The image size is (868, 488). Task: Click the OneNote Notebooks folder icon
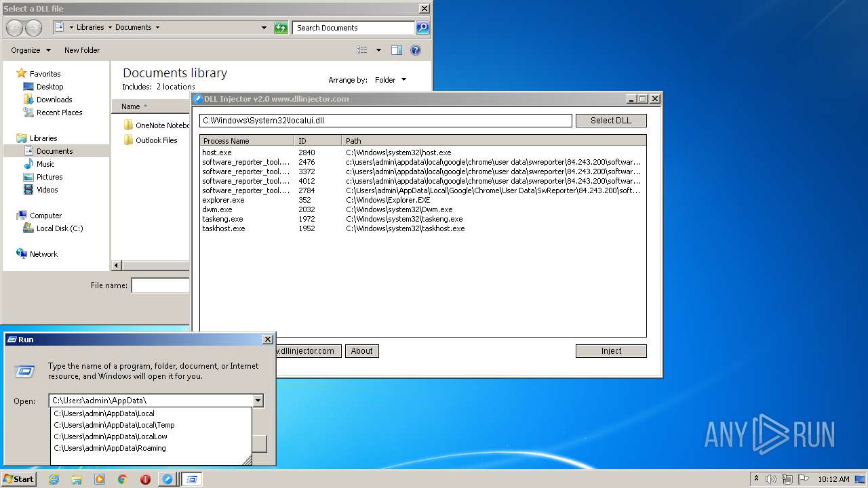(x=128, y=125)
